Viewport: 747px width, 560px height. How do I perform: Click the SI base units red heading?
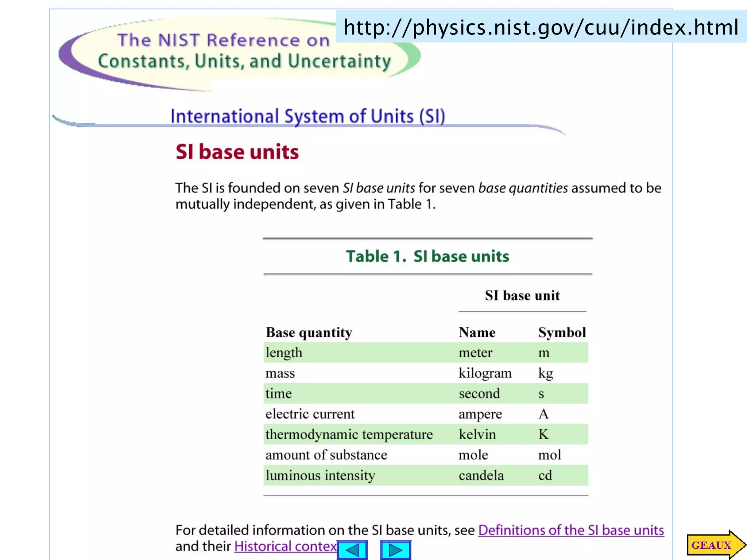[x=237, y=152]
